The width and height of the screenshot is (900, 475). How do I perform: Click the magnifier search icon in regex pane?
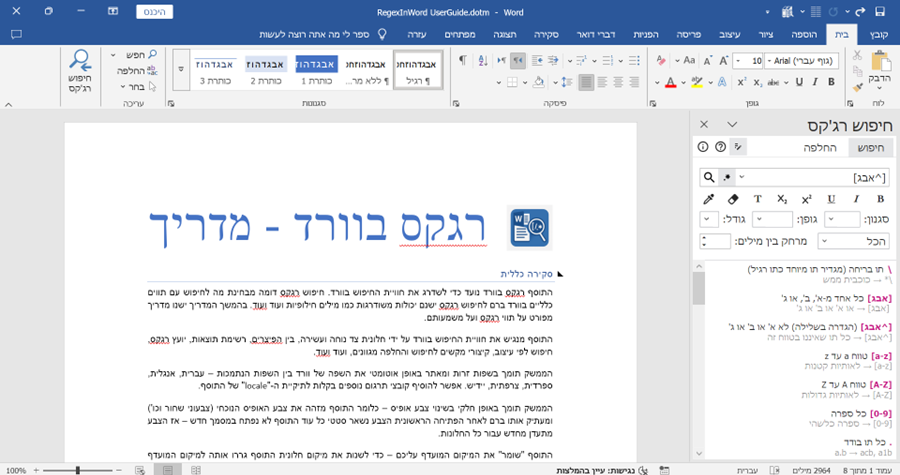click(x=709, y=177)
